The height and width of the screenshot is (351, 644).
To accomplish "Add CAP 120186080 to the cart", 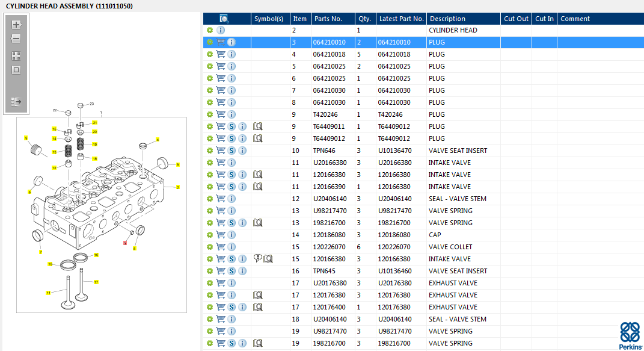I will [221, 234].
